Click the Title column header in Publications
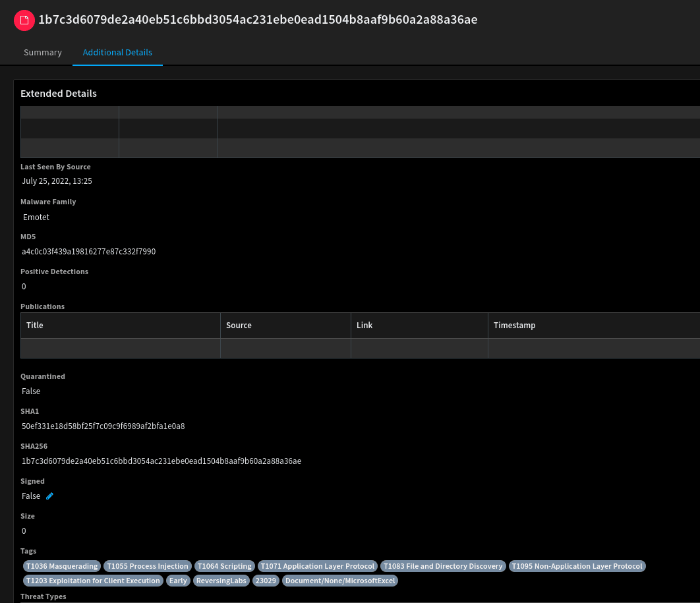This screenshot has height=603, width=700. 34,325
